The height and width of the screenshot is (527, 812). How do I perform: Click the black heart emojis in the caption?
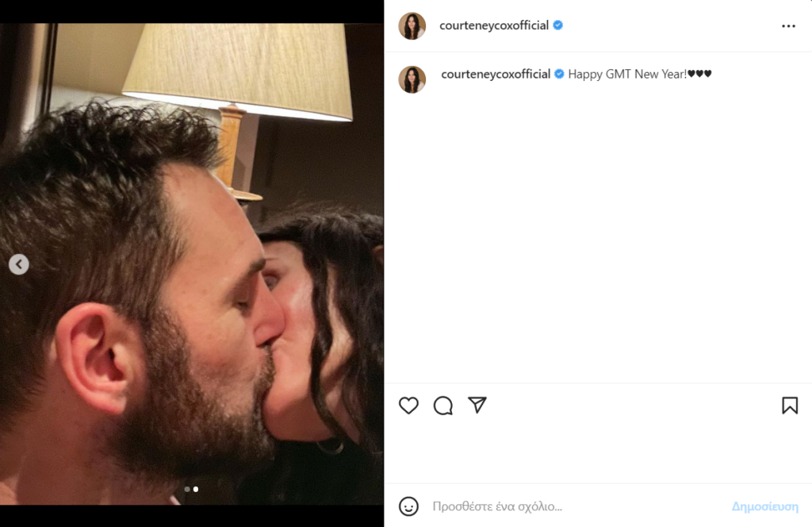pyautogui.click(x=699, y=74)
